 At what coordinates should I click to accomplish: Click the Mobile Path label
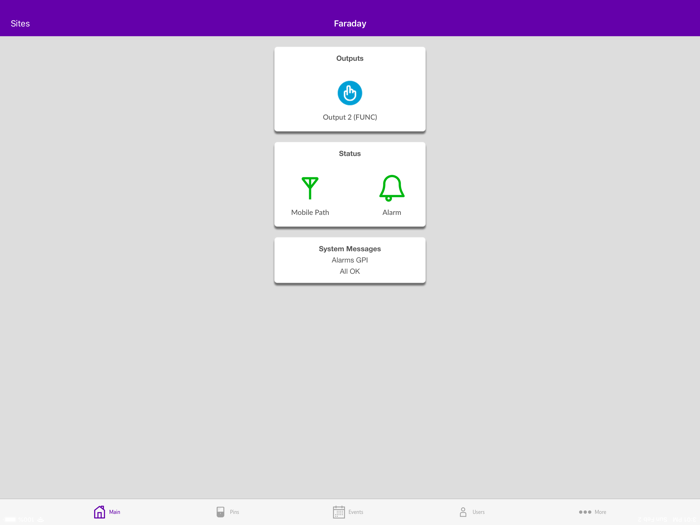click(310, 212)
